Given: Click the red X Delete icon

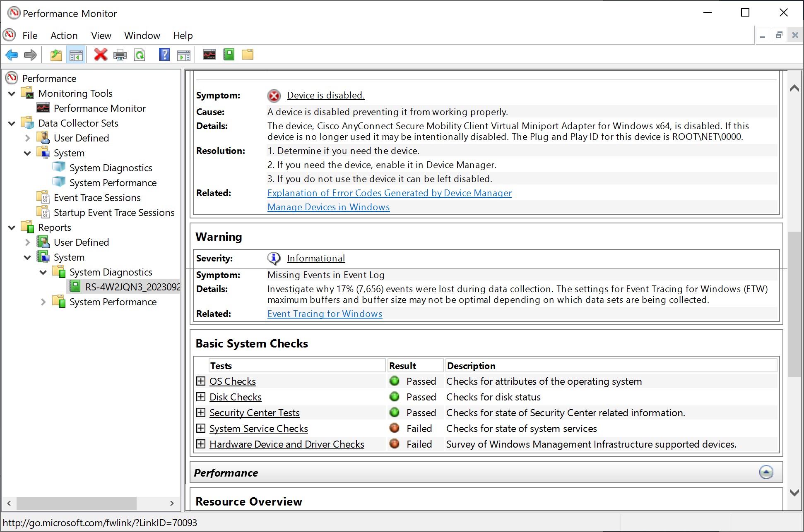Looking at the screenshot, I should tap(100, 55).
